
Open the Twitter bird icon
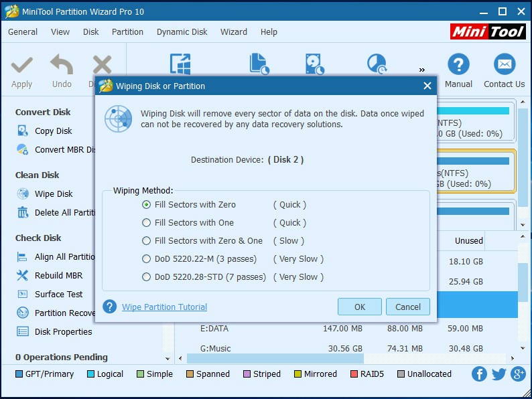click(498, 374)
